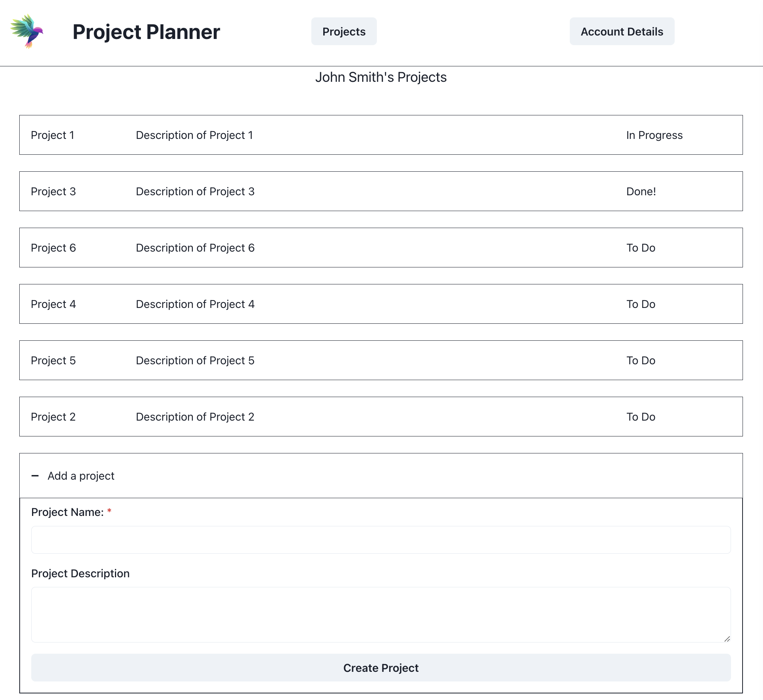Click the Project Planner title

point(146,32)
